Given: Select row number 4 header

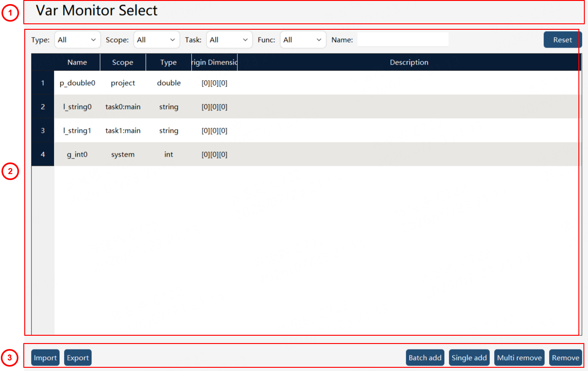Looking at the screenshot, I should (43, 154).
